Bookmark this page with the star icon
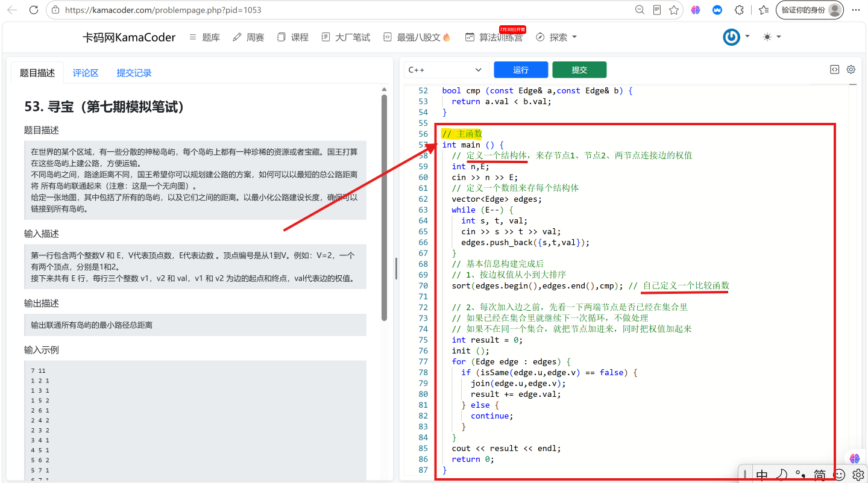The height and width of the screenshot is (483, 868). (674, 10)
